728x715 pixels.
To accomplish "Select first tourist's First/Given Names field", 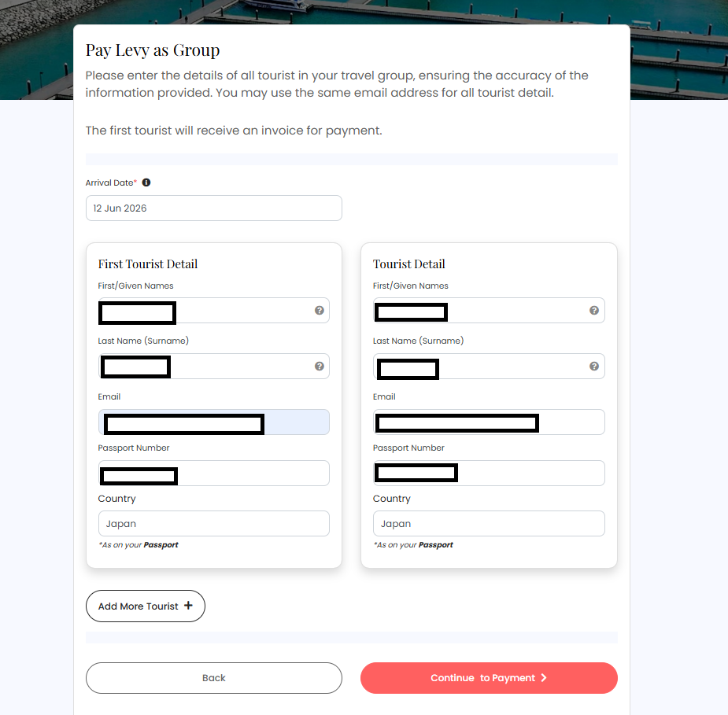I will coord(214,311).
